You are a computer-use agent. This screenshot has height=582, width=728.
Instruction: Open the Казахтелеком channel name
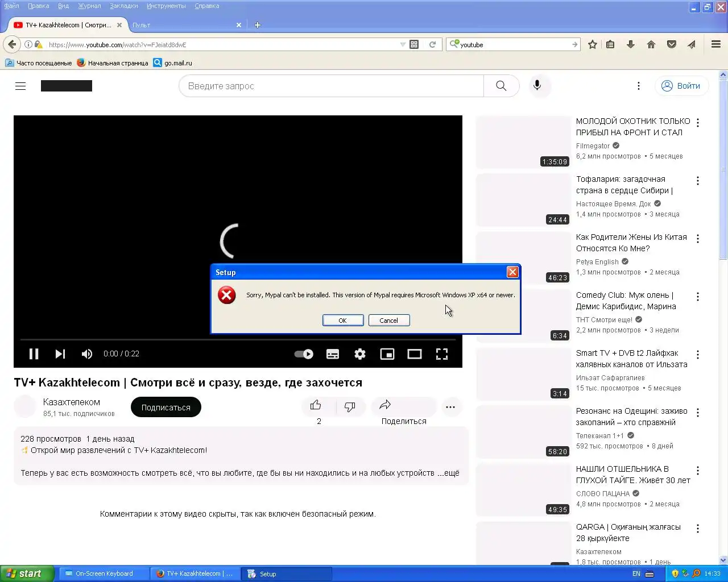click(x=72, y=402)
